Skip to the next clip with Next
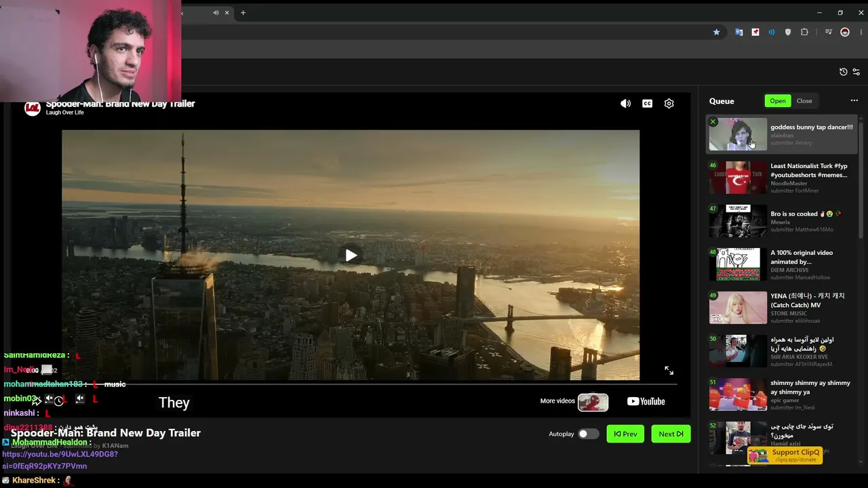The height and width of the screenshot is (488, 868). [671, 434]
